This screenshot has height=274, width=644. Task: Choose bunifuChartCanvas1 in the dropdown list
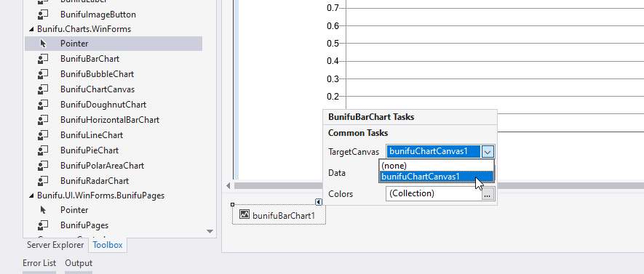[436, 177]
